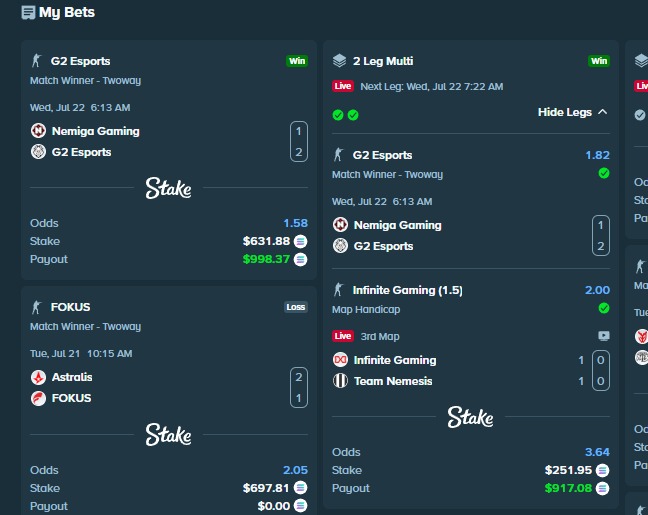Collapse legs with Hide Legs chevron
The height and width of the screenshot is (515, 648).
[603, 112]
